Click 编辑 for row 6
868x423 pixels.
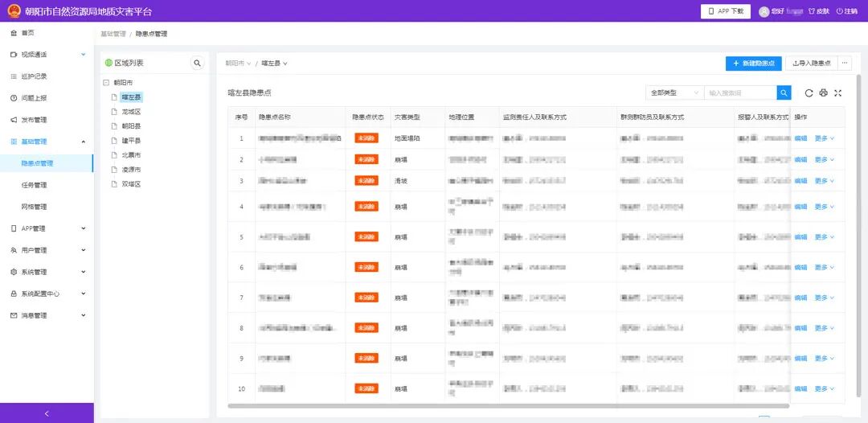tap(800, 268)
